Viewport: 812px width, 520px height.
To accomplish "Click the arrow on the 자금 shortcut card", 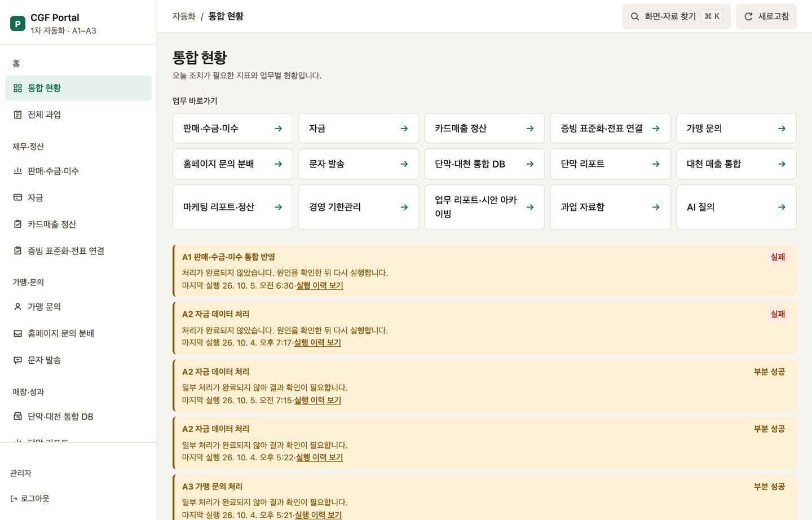I will tap(404, 129).
